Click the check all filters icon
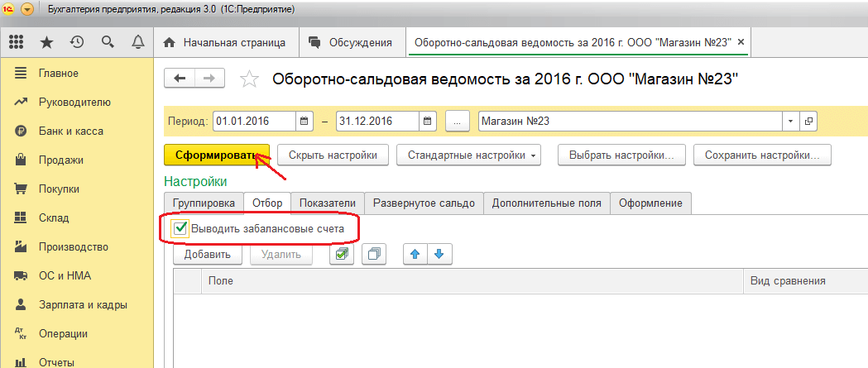 342,255
